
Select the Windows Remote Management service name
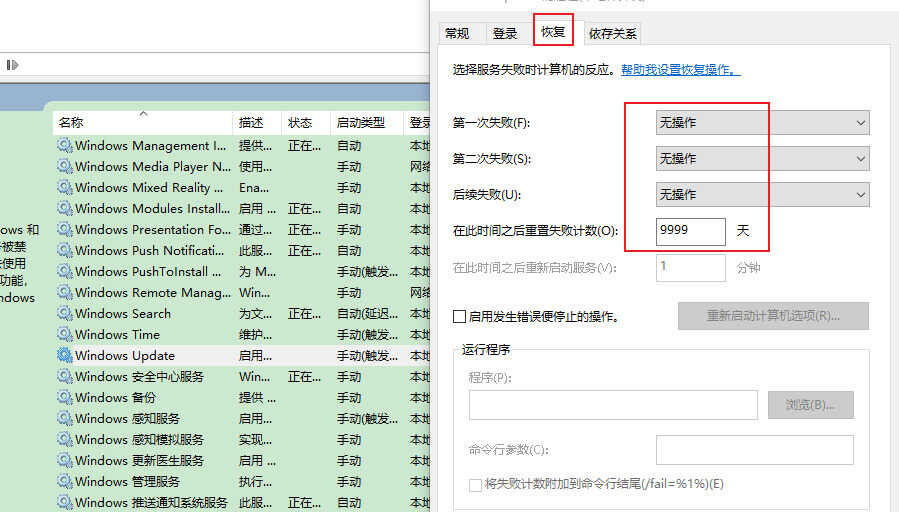coord(153,292)
